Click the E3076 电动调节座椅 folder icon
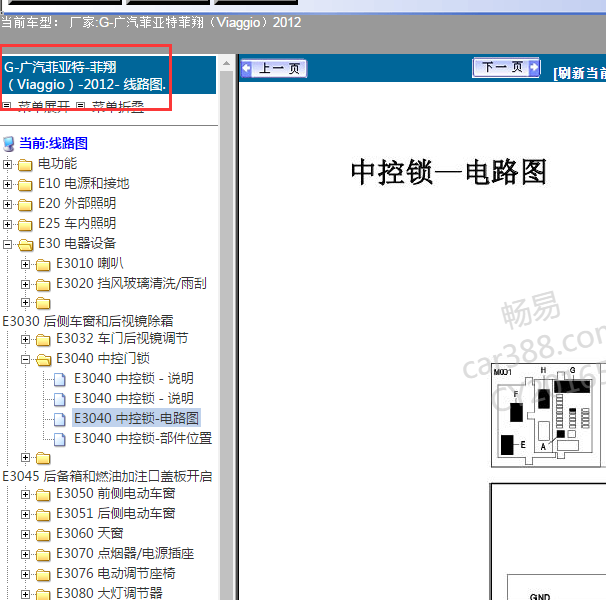The width and height of the screenshot is (606, 600). [x=43, y=575]
